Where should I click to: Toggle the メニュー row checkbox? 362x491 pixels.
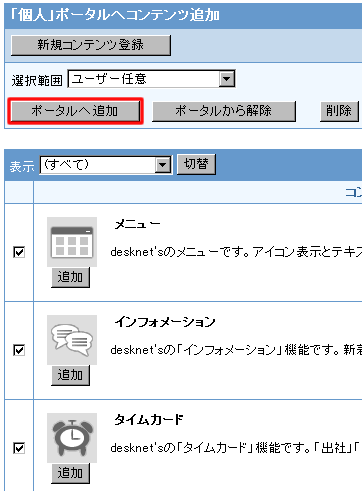pos(19,252)
